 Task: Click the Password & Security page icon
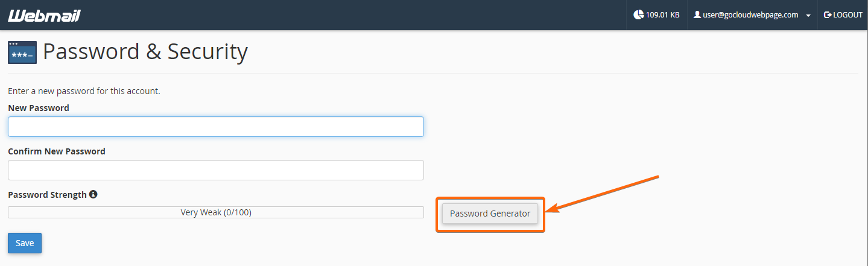[x=22, y=52]
